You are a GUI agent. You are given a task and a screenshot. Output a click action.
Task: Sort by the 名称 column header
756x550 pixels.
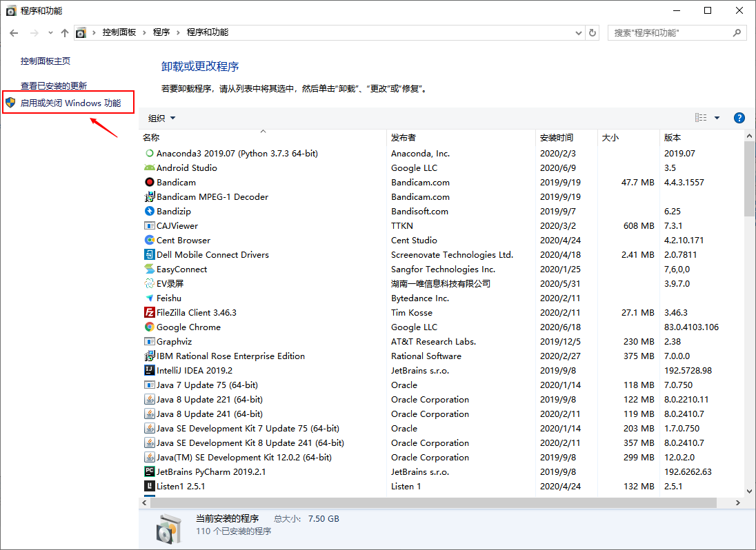(263, 137)
